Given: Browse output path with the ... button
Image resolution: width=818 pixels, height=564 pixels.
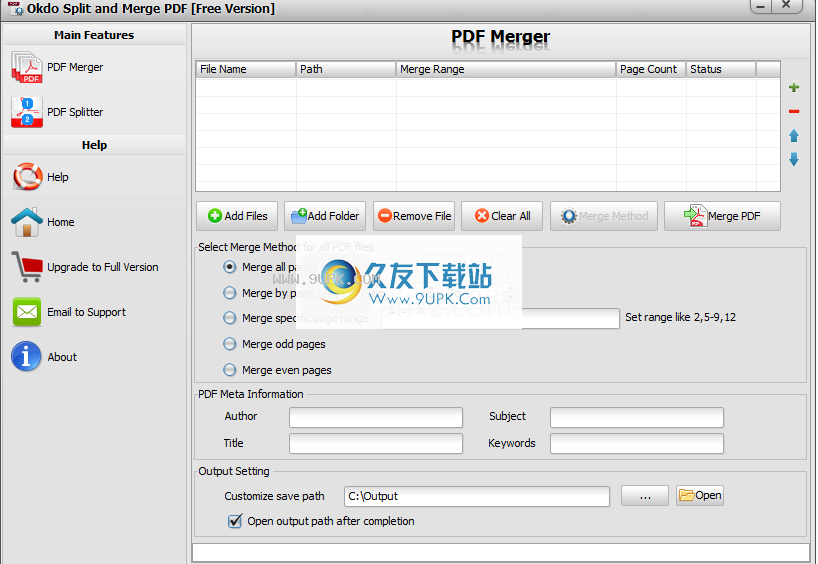Looking at the screenshot, I should 645,496.
